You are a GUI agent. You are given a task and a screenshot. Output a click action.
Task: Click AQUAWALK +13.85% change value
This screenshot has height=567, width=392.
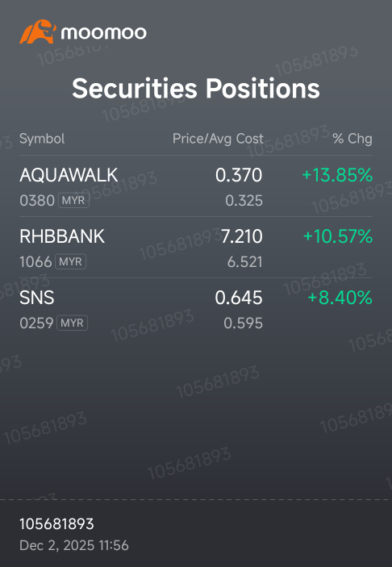click(x=337, y=175)
